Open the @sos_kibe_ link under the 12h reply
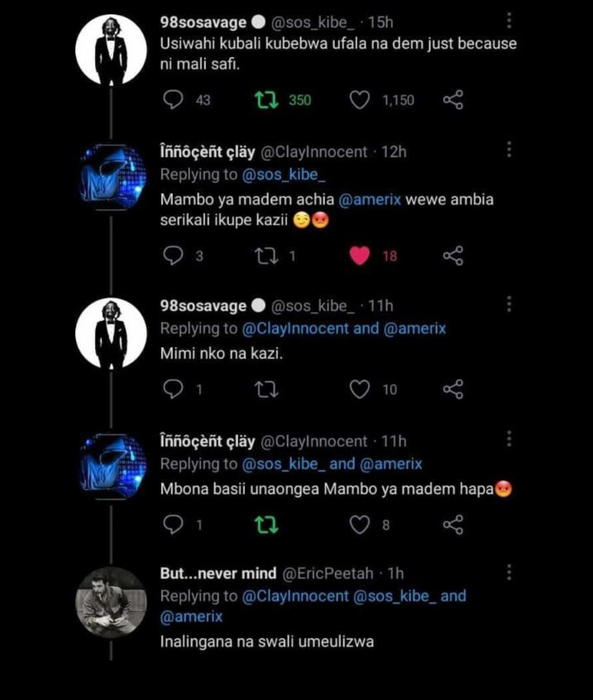The image size is (593, 700). click(x=281, y=175)
